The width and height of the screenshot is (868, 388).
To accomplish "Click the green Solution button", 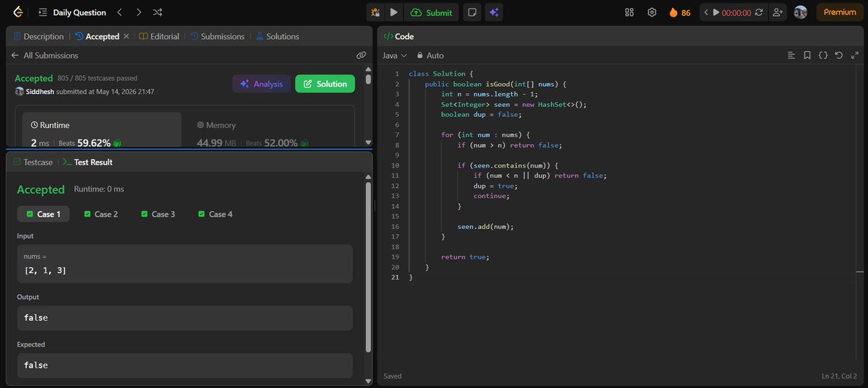I will pos(325,84).
